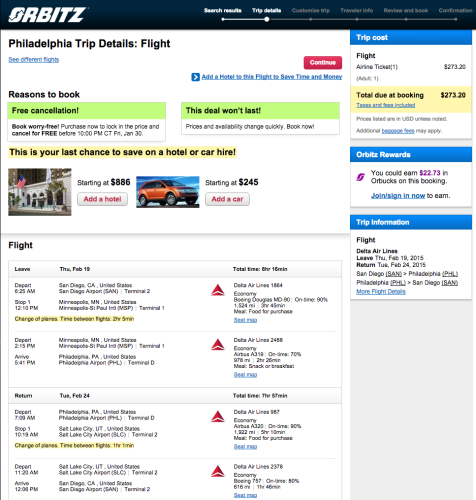Click Join/sign in now link
The image size is (476, 500).
point(398,196)
